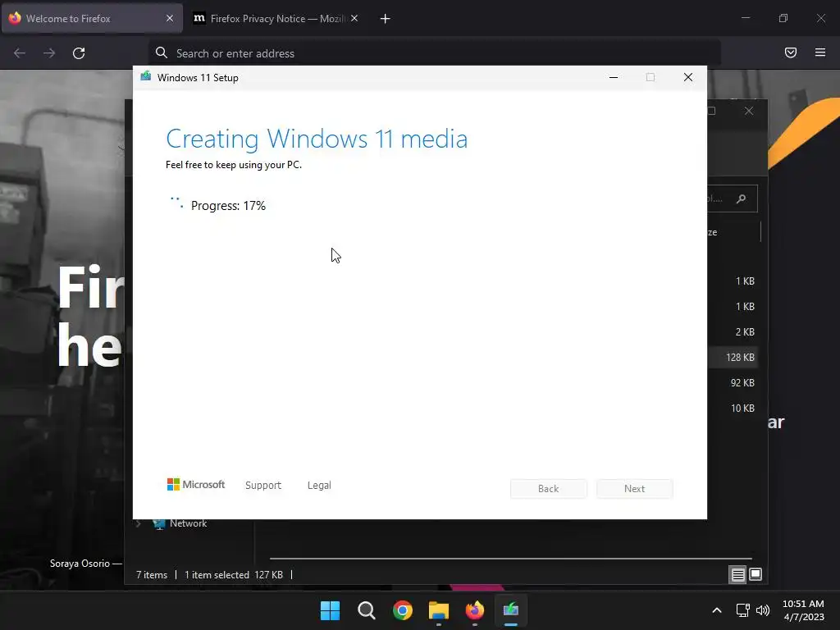Image resolution: width=840 pixels, height=630 pixels.
Task: Click Firefox forward arrow button
Action: (x=49, y=53)
